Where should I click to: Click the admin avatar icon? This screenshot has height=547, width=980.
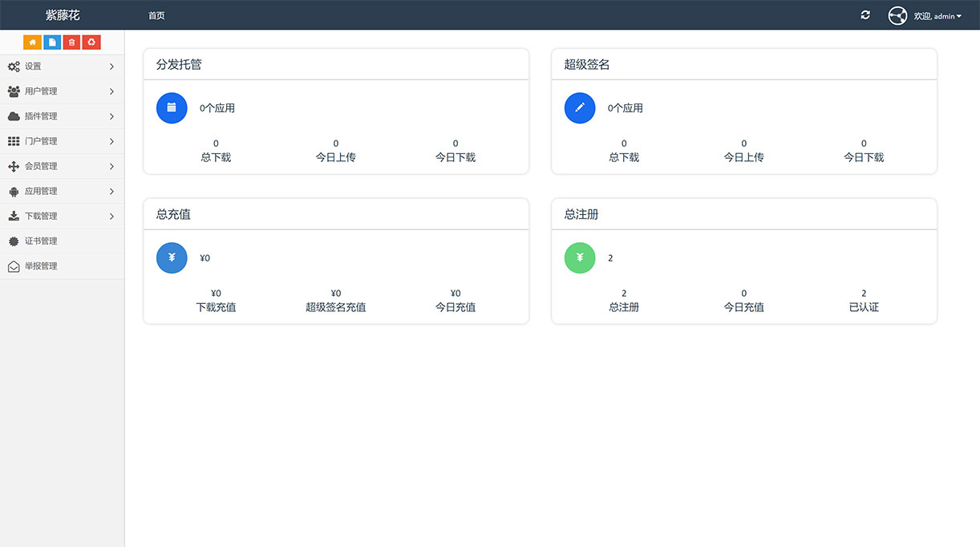(x=897, y=15)
